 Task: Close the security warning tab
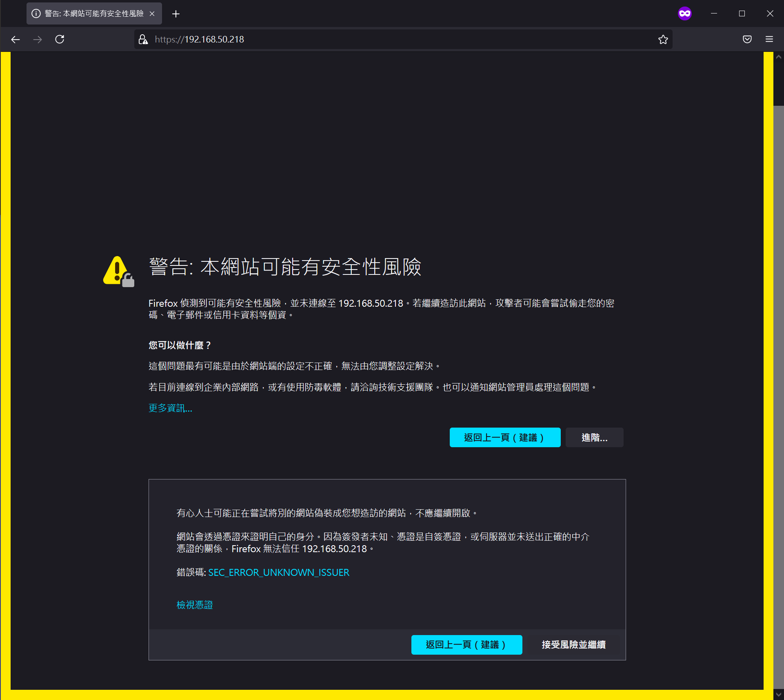coord(152,13)
